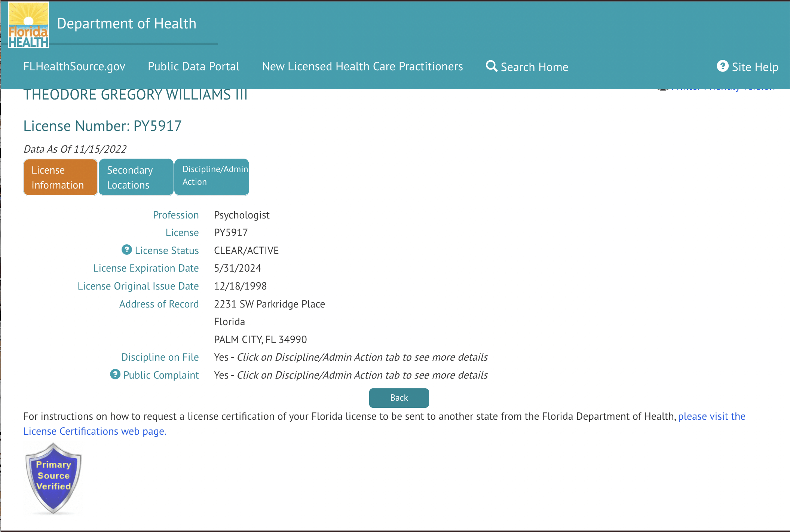Image resolution: width=790 pixels, height=532 pixels.
Task: Click the Site Help question mark icon
Action: pos(722,65)
